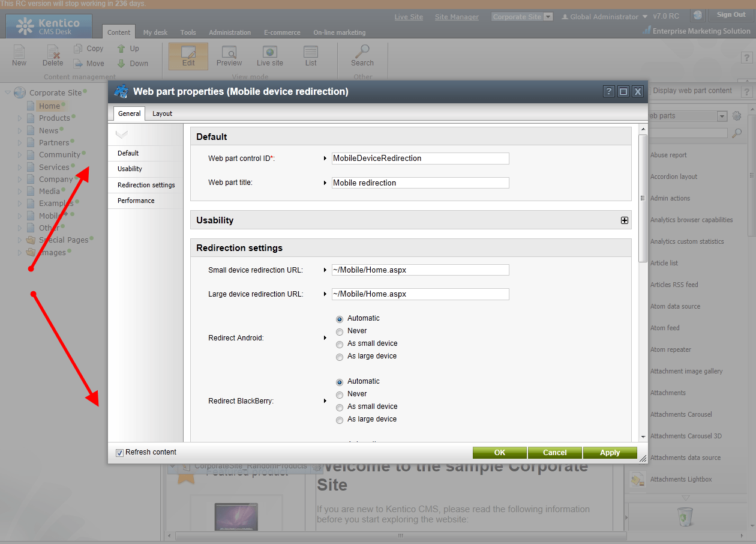Open Live site view mode

(x=270, y=56)
